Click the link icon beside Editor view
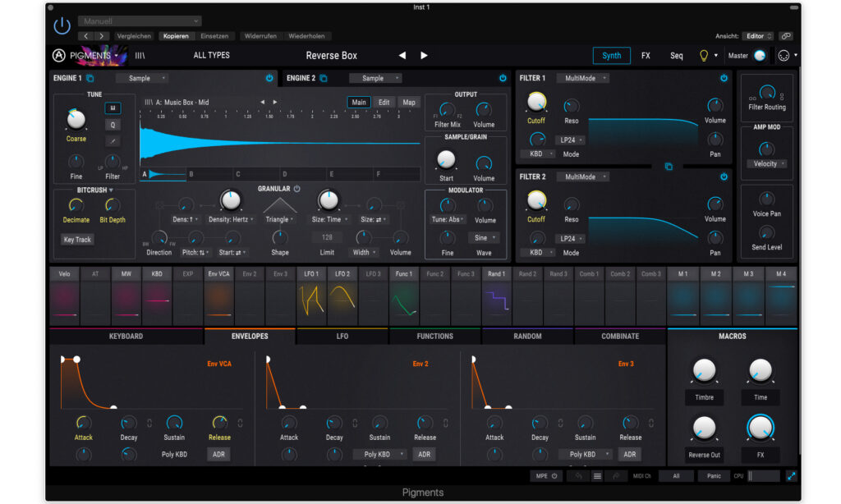Image resolution: width=841 pixels, height=504 pixels. [x=786, y=36]
